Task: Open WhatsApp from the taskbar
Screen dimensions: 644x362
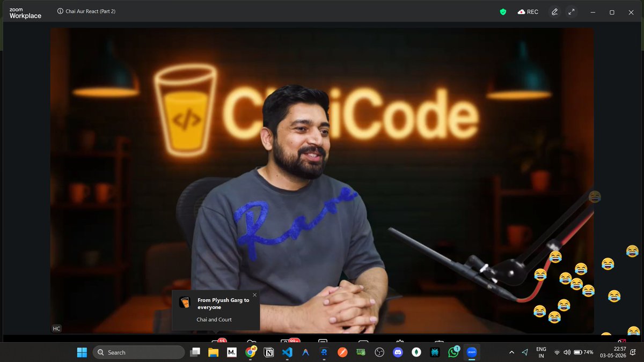Action: 453,352
